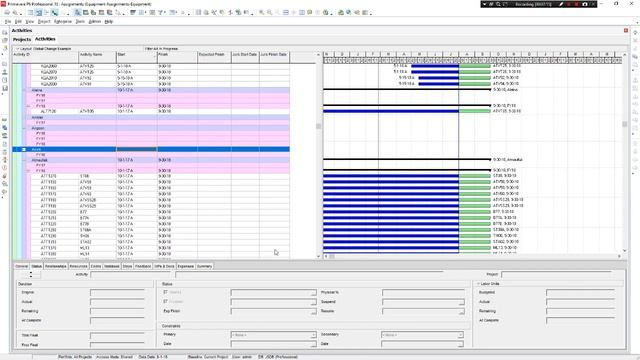Click the Expected Finish column header
The width and height of the screenshot is (640, 360).
214,57
